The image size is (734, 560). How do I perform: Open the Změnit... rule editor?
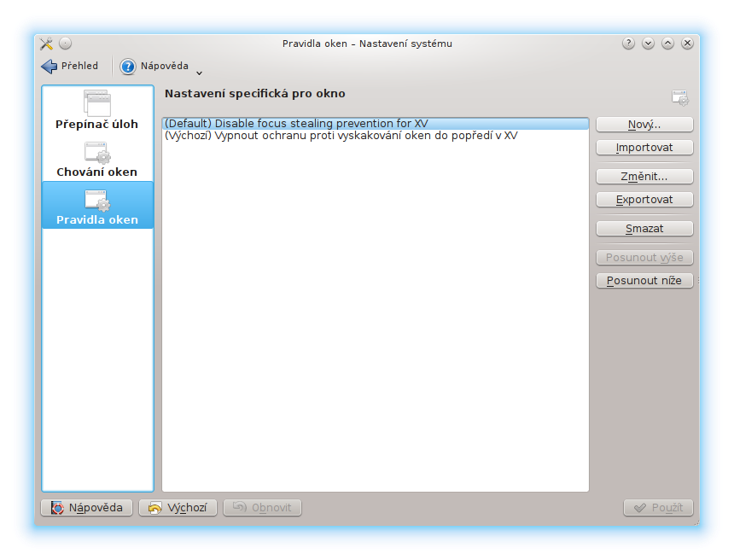click(x=644, y=177)
